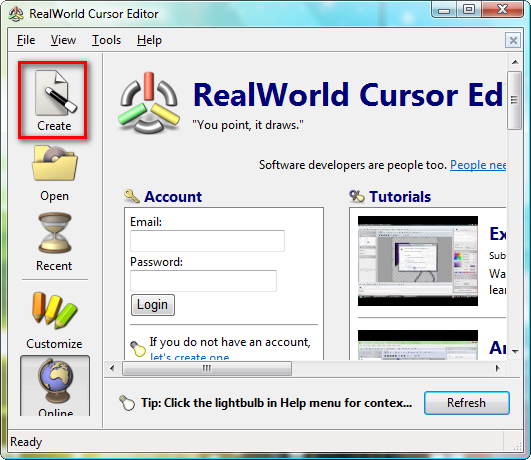Open the View menu
This screenshot has height=460, width=531.
coord(63,40)
